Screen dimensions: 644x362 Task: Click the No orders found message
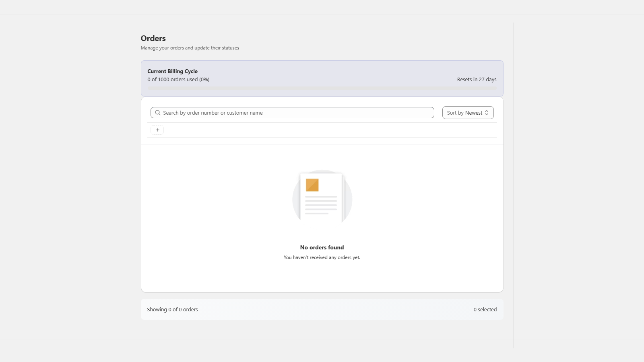322,247
